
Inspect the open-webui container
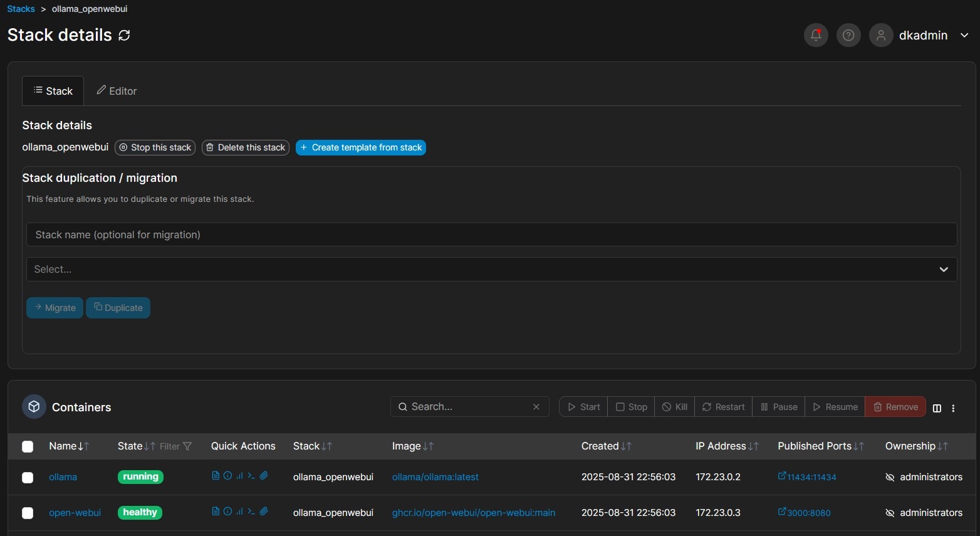(x=227, y=512)
